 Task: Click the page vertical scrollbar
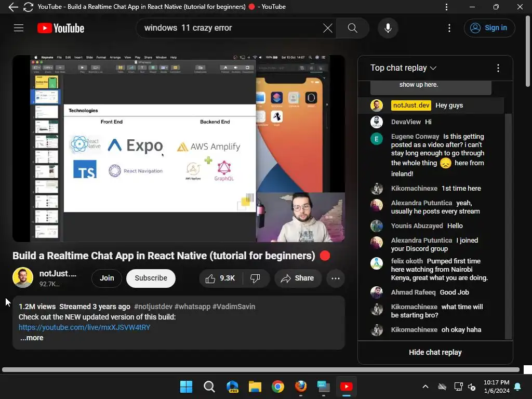tap(528, 51)
